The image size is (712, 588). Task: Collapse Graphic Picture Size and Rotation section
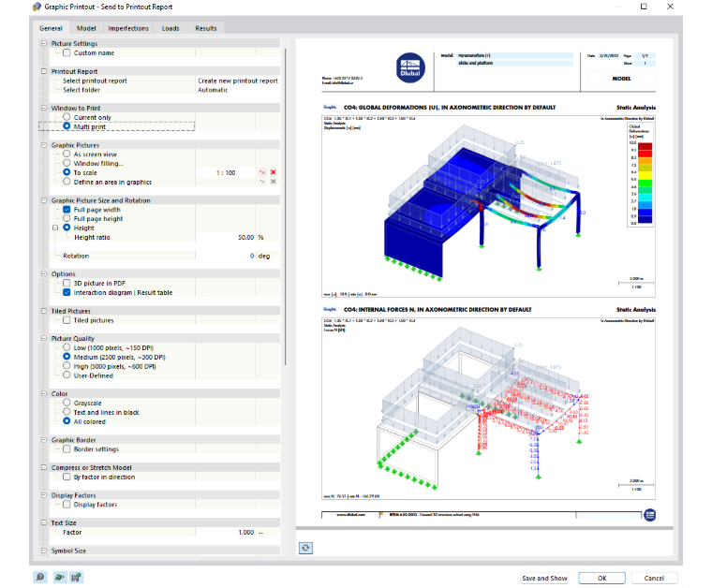[x=44, y=200]
